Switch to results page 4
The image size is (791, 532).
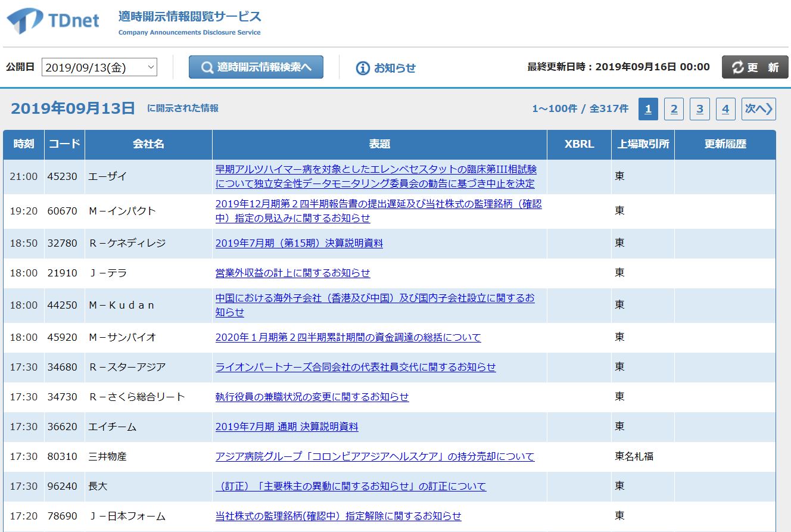pos(725,109)
